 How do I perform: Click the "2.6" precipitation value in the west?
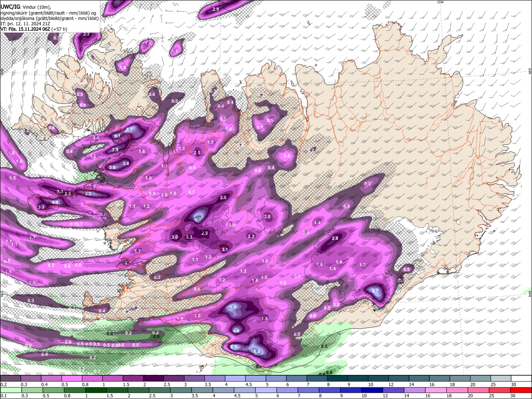[x=68, y=194]
